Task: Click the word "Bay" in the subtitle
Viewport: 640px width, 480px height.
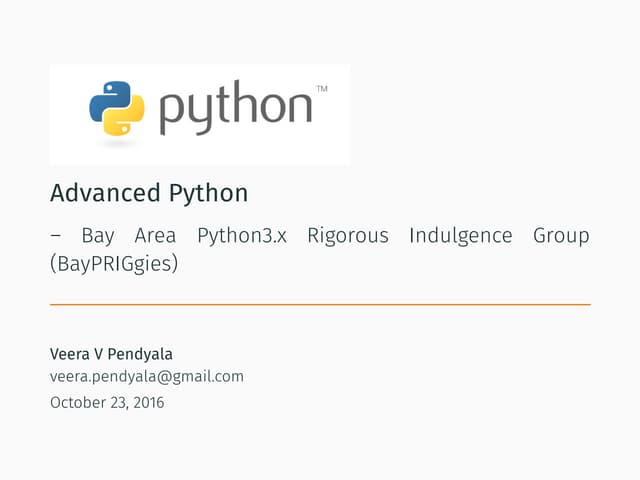Action: [x=98, y=237]
